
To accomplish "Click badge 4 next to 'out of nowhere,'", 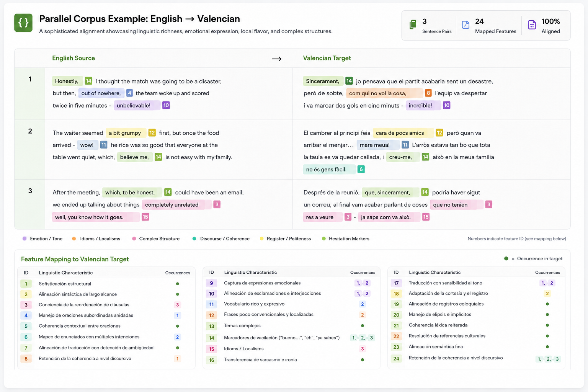I will (130, 93).
